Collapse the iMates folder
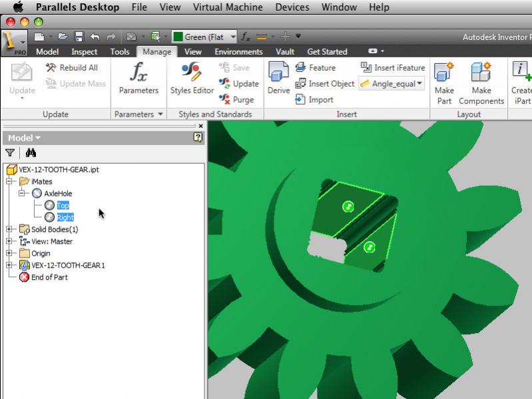Screen dimensions: 532x399 tap(9, 181)
